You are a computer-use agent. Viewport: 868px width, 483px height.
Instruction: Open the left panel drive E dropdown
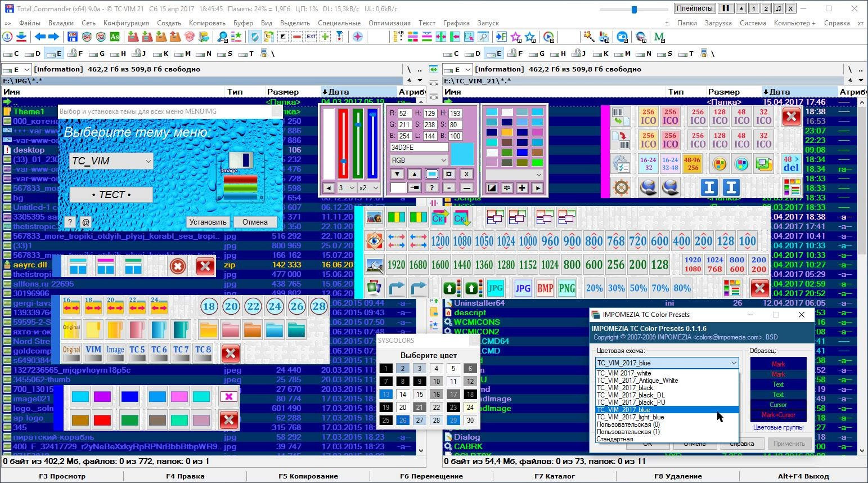tap(17, 69)
